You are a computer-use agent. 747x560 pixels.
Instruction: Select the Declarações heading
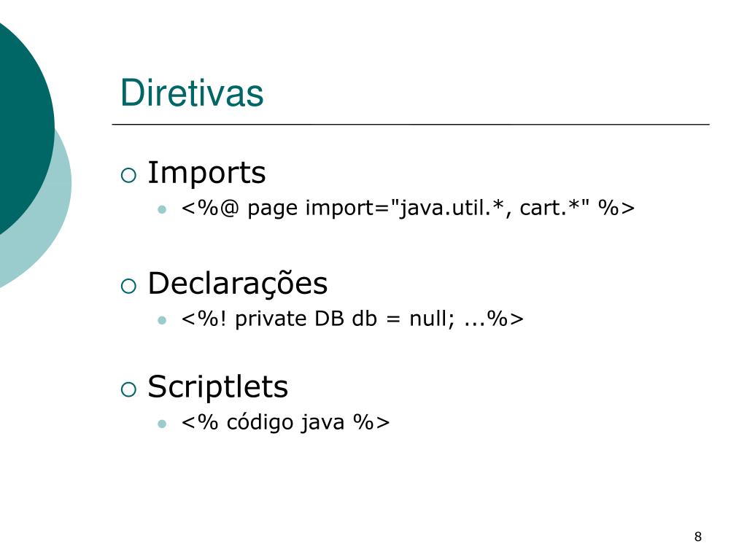pyautogui.click(x=237, y=284)
